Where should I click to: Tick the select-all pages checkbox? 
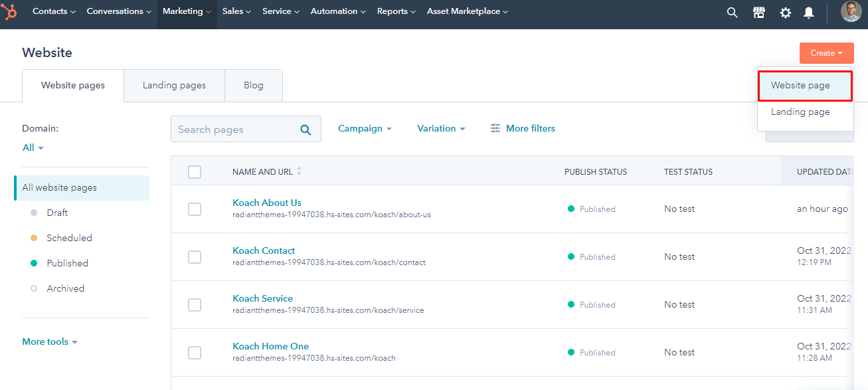pyautogui.click(x=195, y=172)
